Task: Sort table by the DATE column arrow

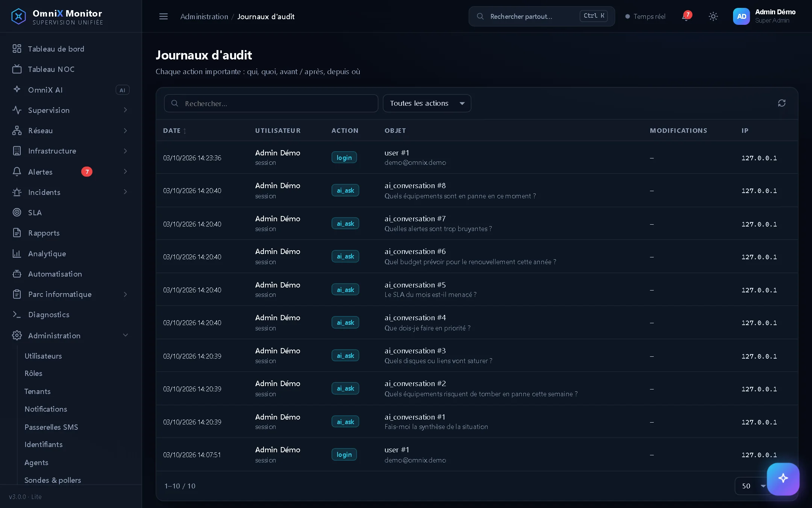Action: [x=185, y=131]
